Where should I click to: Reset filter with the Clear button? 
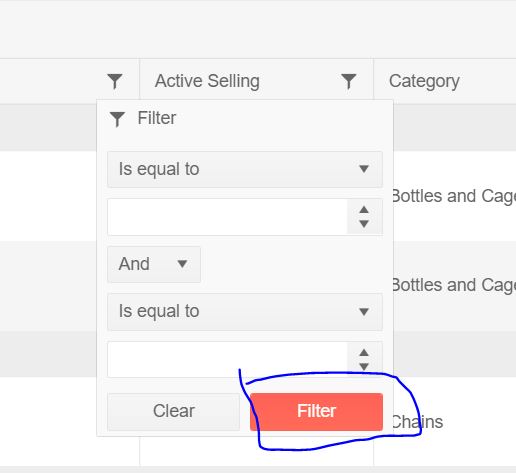[173, 411]
